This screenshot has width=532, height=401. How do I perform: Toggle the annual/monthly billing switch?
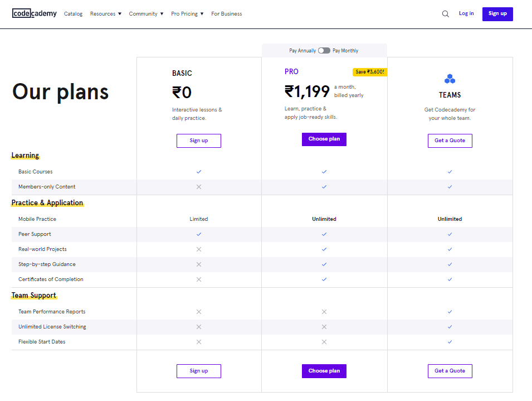pyautogui.click(x=324, y=51)
